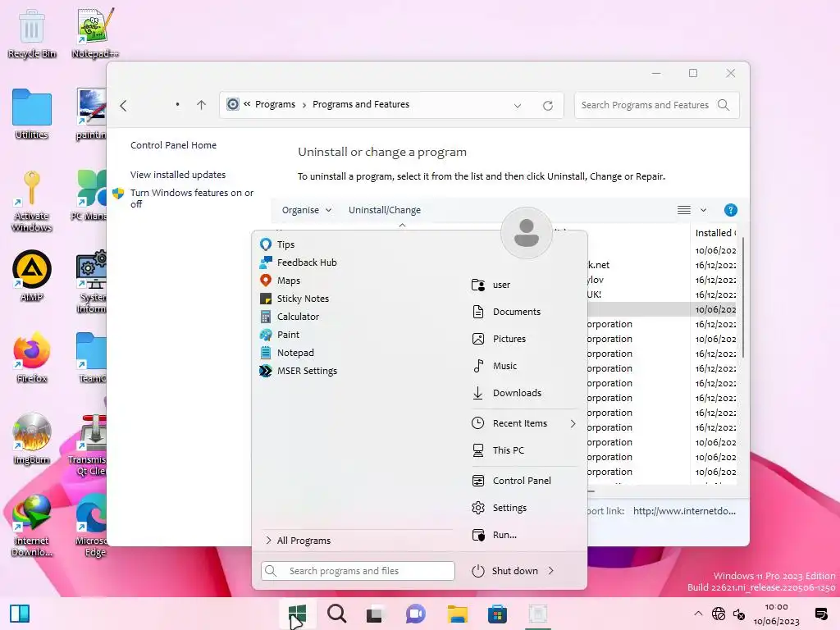This screenshot has width=840, height=630.
Task: Open the support link URL in details pane
Action: click(684, 511)
